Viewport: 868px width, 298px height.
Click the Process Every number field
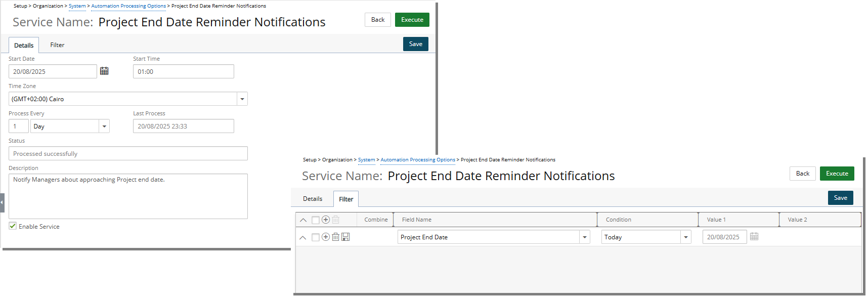pos(19,126)
